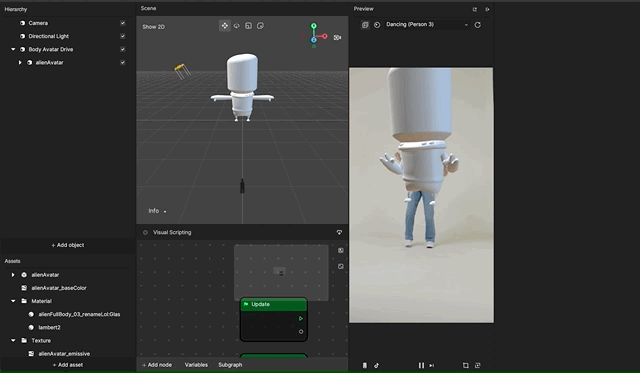Image resolution: width=640 pixels, height=373 pixels.
Task: Click the avatar model in the Scene viewport
Action: point(242,87)
